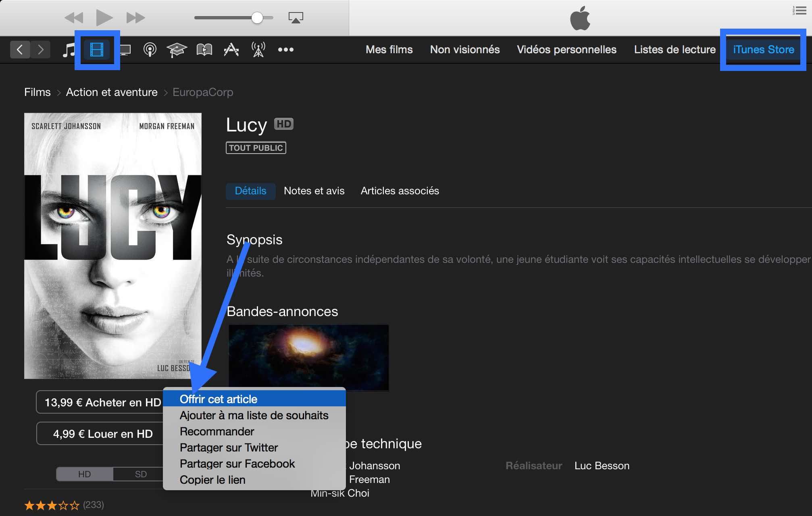812x516 pixels.
Task: Switch to Vidéos personnelles tab
Action: pyautogui.click(x=566, y=50)
